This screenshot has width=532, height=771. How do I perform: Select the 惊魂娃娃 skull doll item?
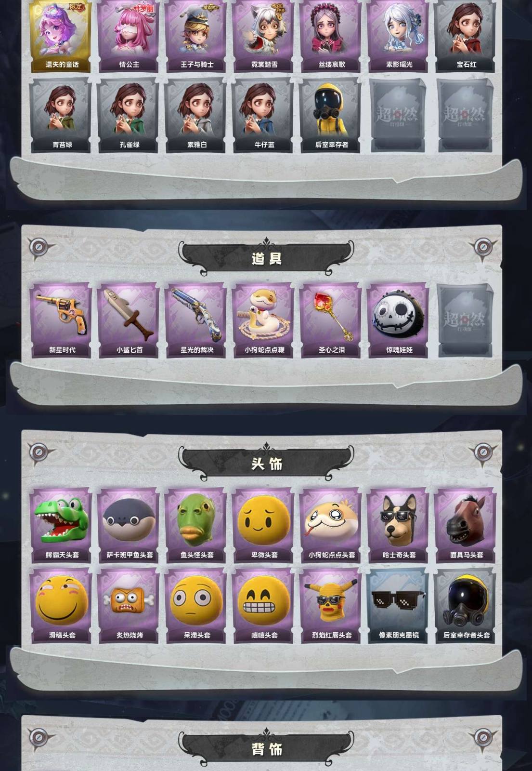[398, 320]
